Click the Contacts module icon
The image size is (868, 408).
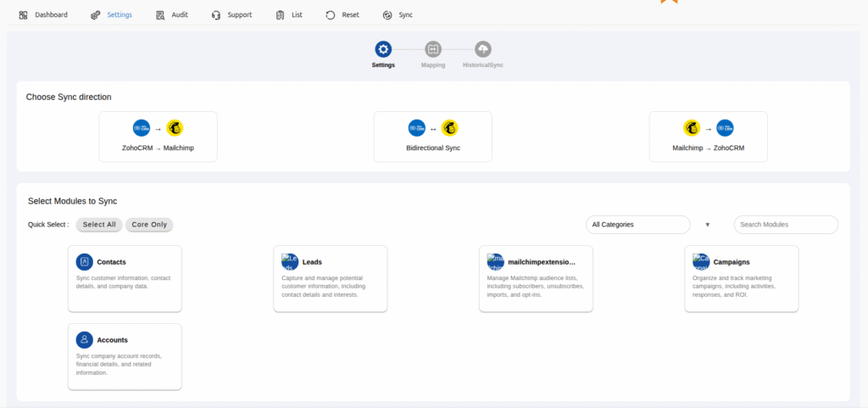click(x=85, y=262)
